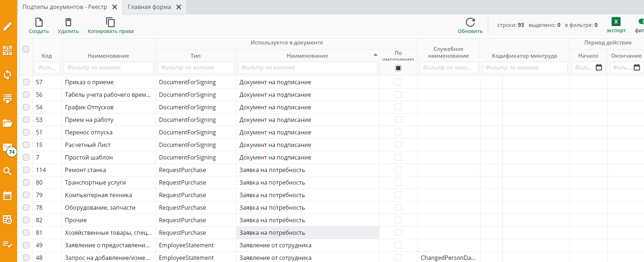Refresh the registry list
Screen dimensions: 644x262
470,23
